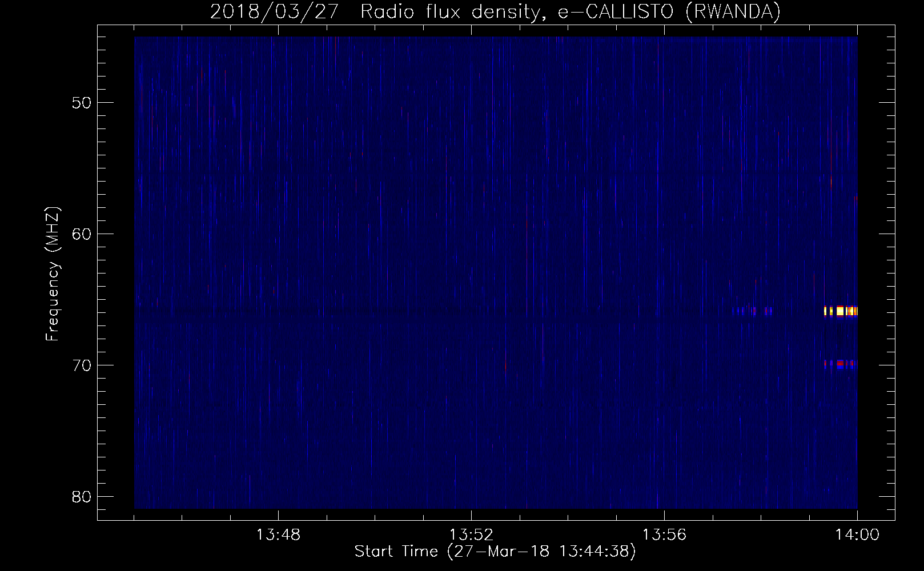Click the bright yellow burst near 66 MHz
924x571 pixels.
tap(841, 311)
